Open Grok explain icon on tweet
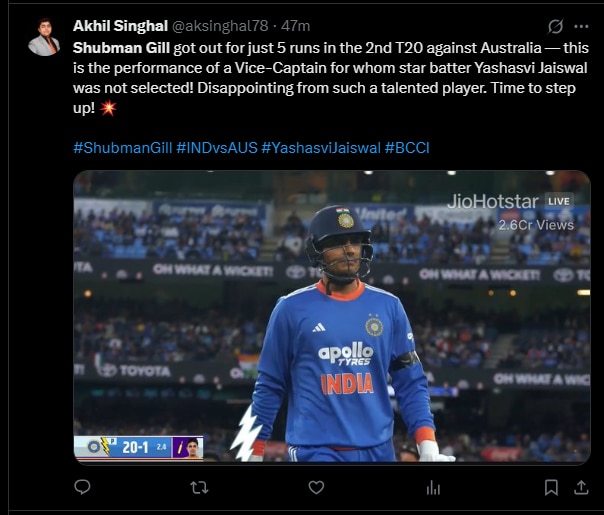This screenshot has height=515, width=604. (x=555, y=27)
